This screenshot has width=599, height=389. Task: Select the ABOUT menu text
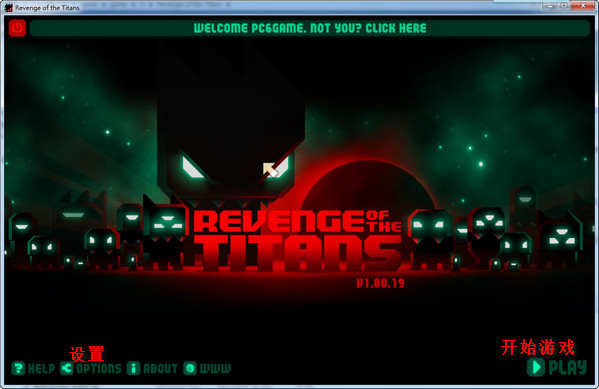point(160,368)
